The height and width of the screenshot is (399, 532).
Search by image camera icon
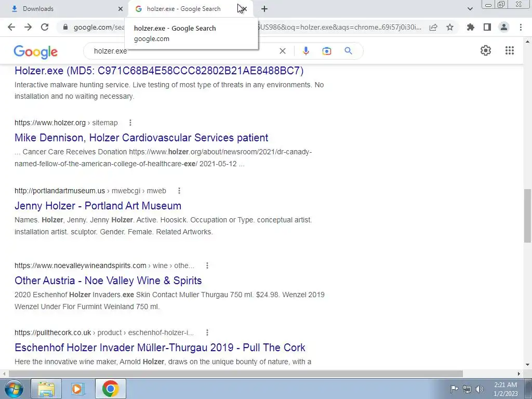(x=326, y=51)
